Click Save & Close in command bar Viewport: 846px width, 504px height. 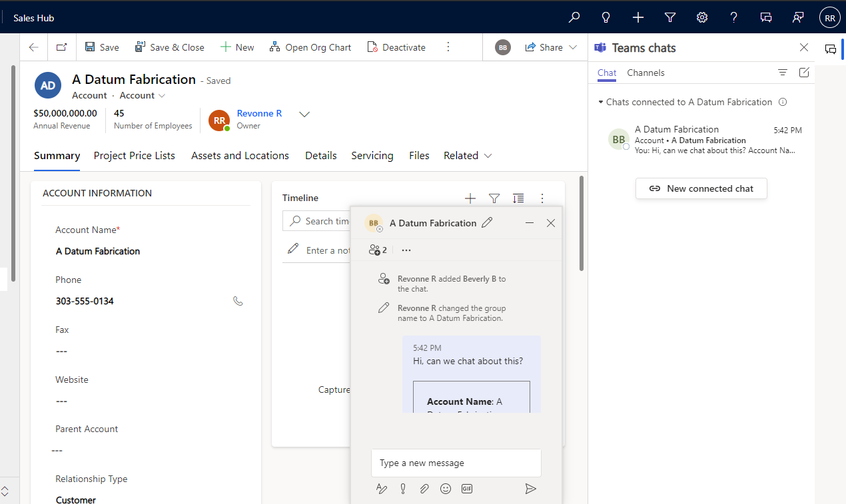point(170,47)
